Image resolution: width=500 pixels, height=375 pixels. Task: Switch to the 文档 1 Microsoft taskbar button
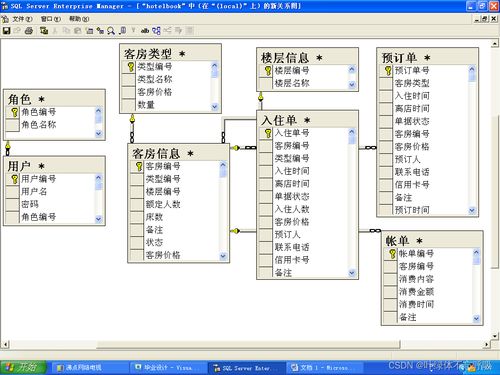(324, 368)
